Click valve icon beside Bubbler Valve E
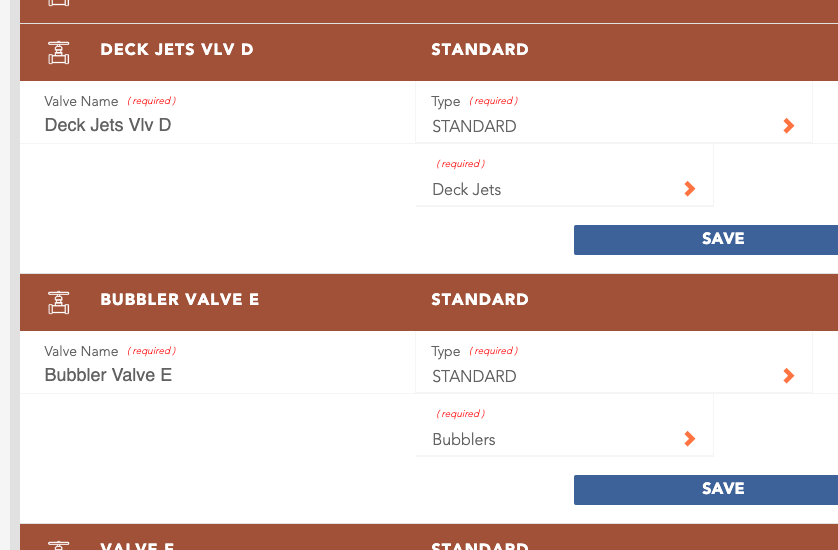Image resolution: width=838 pixels, height=550 pixels. pyautogui.click(x=59, y=303)
